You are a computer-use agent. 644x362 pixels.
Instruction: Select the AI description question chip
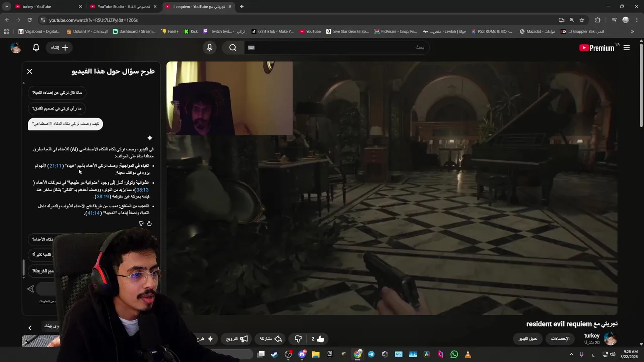click(65, 124)
